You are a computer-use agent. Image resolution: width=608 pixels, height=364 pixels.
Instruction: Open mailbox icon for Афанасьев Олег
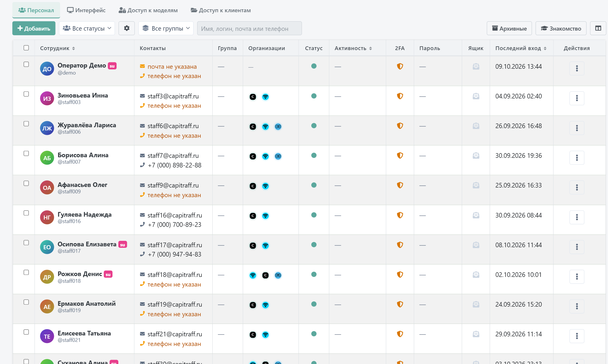point(476,185)
